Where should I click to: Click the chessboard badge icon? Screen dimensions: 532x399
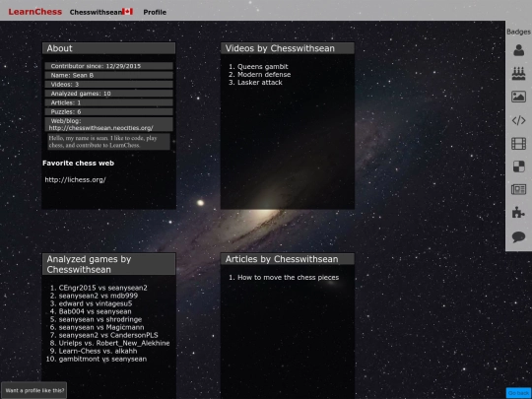point(518,166)
